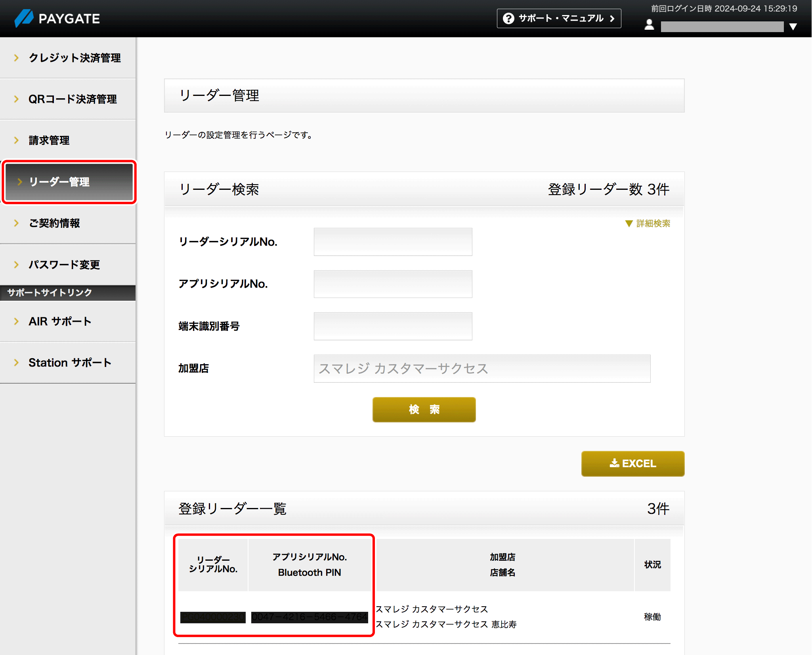Select パスワード変更 in the sidebar
Screen dimensions: 812x655
tap(64, 265)
